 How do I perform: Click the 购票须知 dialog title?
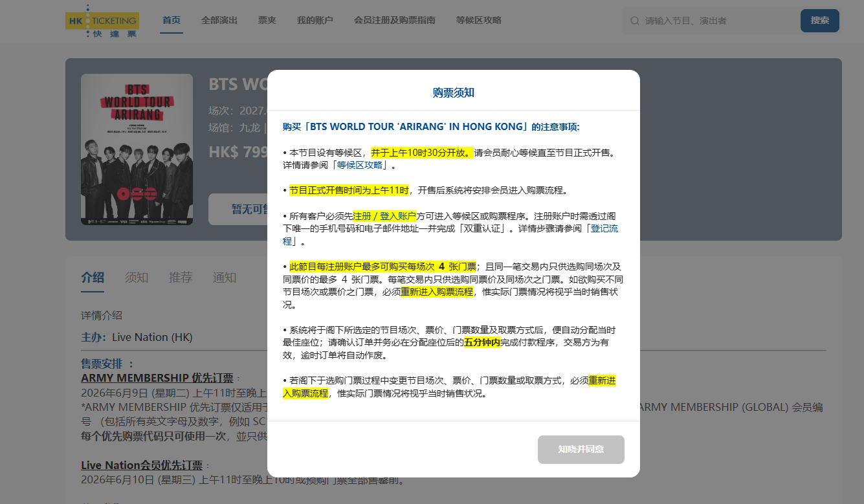[454, 93]
